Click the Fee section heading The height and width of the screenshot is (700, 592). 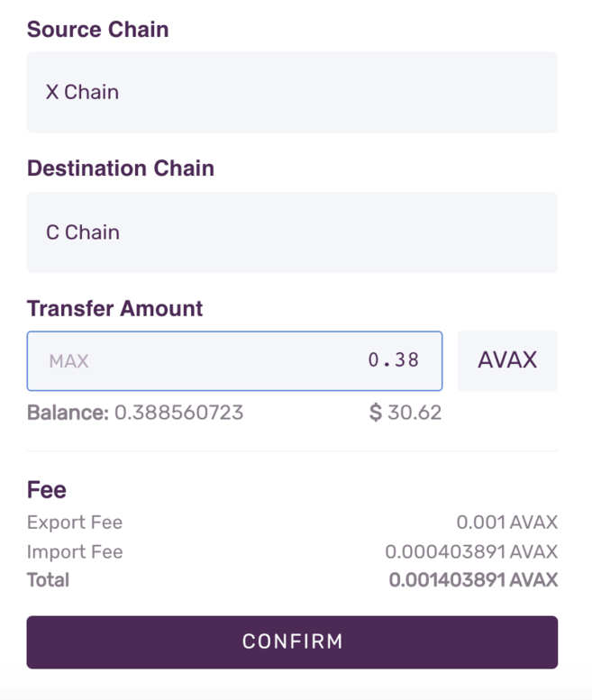[x=47, y=490]
